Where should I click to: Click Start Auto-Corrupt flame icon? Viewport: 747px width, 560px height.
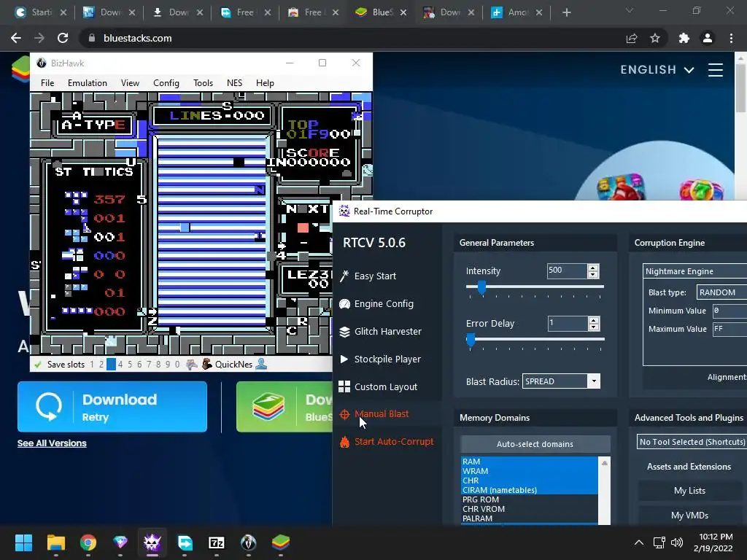344,442
